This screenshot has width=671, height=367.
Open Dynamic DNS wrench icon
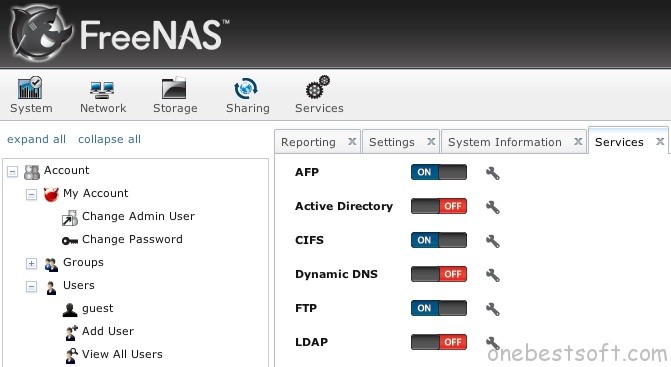pyautogui.click(x=493, y=275)
